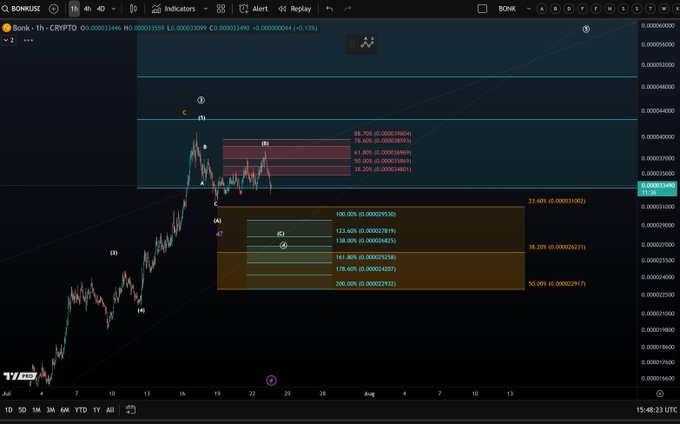
Task: Open the time axis settings icon
Action: coord(660,394)
